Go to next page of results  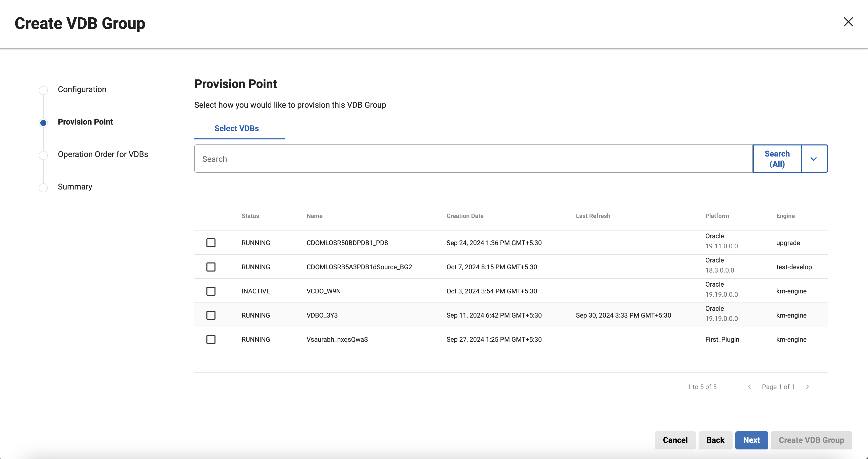tap(807, 387)
